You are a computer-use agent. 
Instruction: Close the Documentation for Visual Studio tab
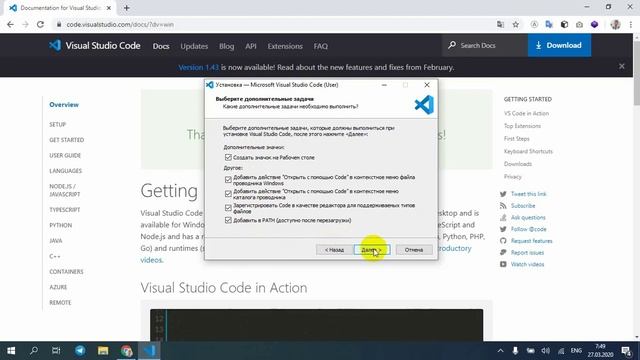tap(109, 8)
